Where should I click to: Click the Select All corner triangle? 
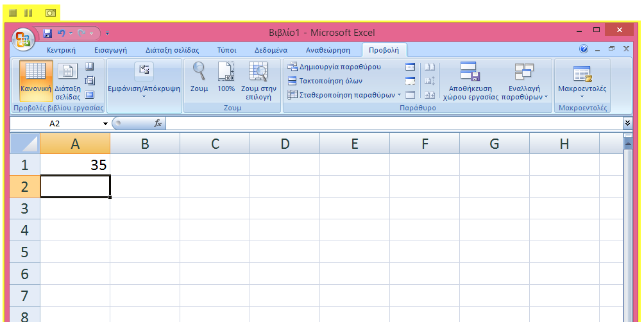[x=26, y=144]
